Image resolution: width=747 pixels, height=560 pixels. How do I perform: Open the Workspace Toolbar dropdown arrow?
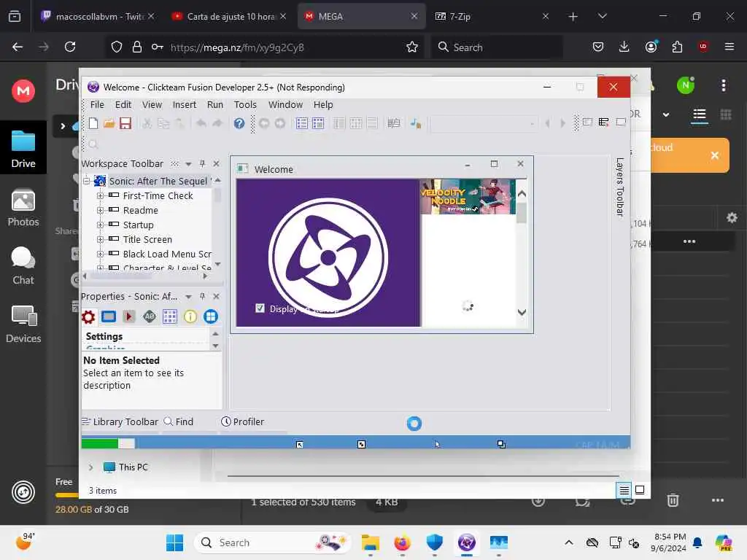(x=189, y=164)
